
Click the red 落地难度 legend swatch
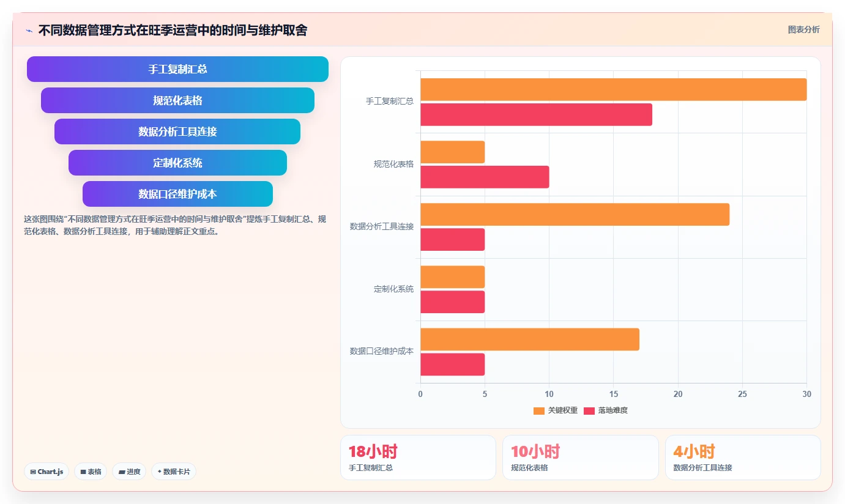click(589, 411)
